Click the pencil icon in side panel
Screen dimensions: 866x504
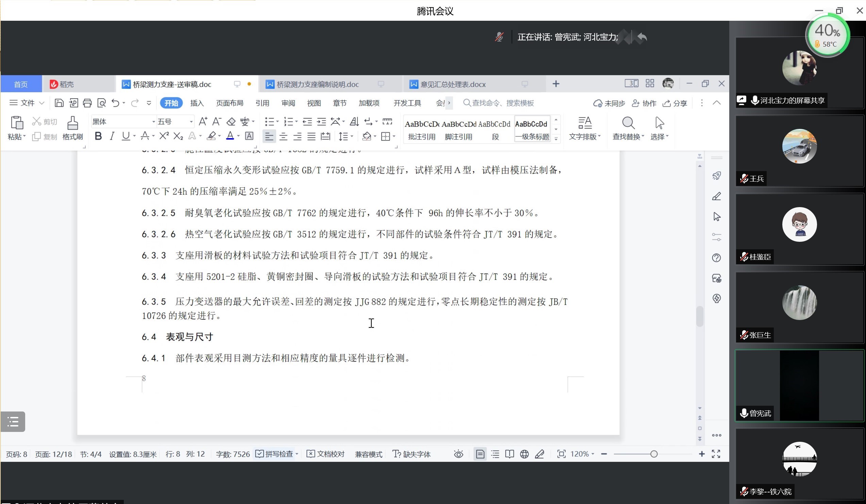(717, 196)
